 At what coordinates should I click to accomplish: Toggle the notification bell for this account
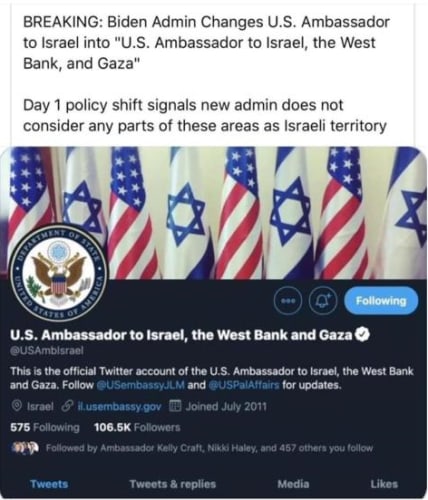(x=323, y=301)
